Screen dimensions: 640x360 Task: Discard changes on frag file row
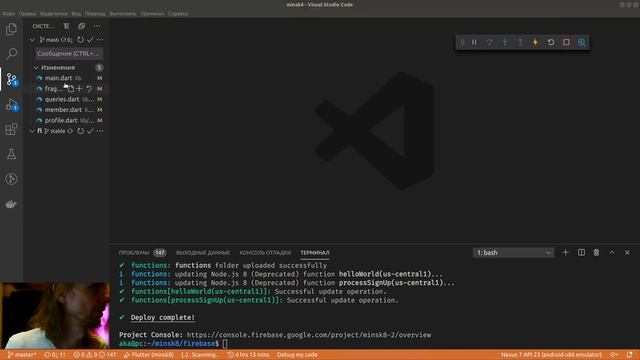click(89, 89)
